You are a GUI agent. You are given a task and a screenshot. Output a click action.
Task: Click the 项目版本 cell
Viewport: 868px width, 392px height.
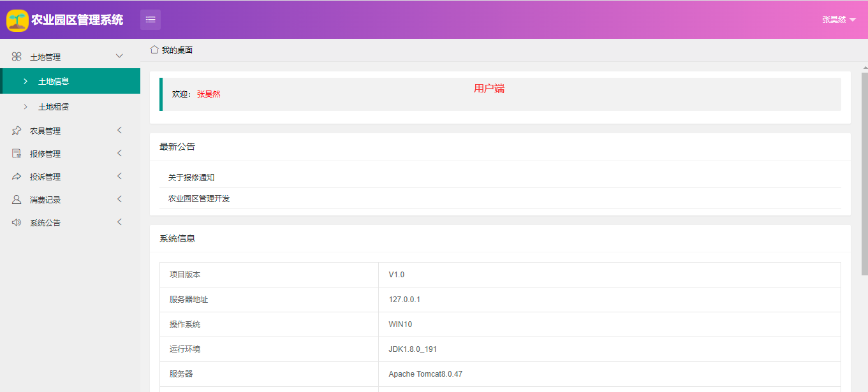coord(269,275)
